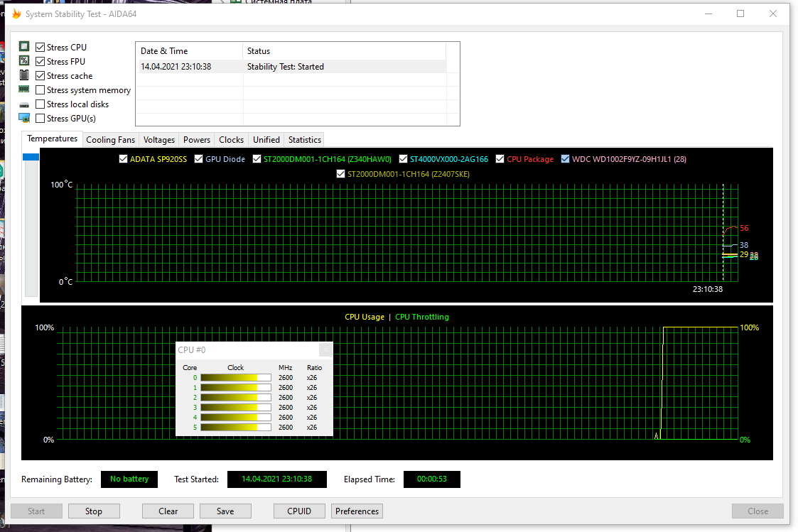This screenshot has height=532, width=798.
Task: Enable Stress GPU(s) checkbox
Action: (x=41, y=119)
